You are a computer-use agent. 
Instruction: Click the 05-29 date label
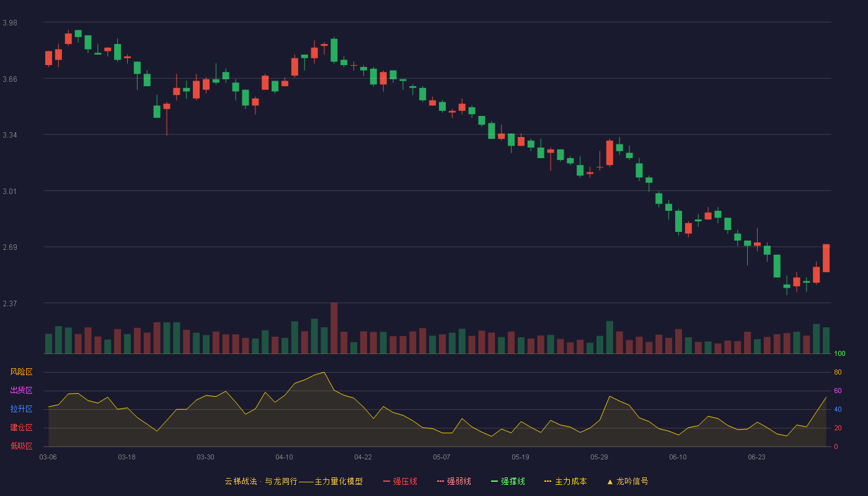tap(600, 457)
